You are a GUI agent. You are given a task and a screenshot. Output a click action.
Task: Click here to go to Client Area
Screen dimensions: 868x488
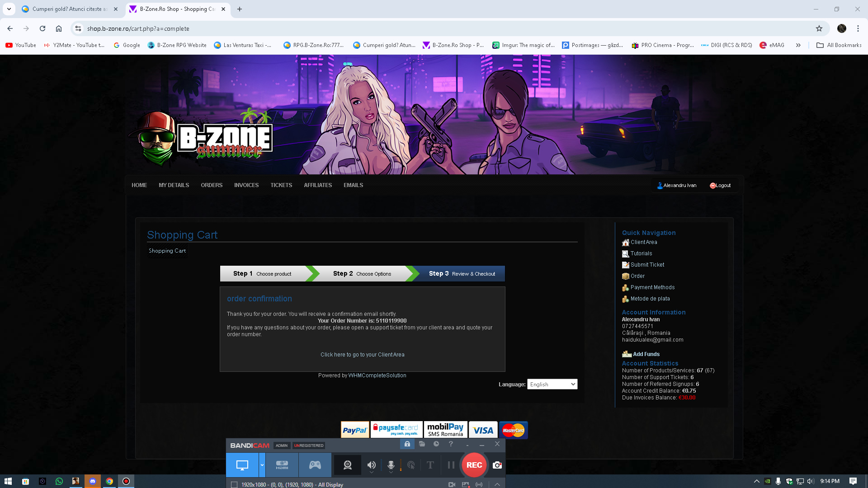(363, 355)
